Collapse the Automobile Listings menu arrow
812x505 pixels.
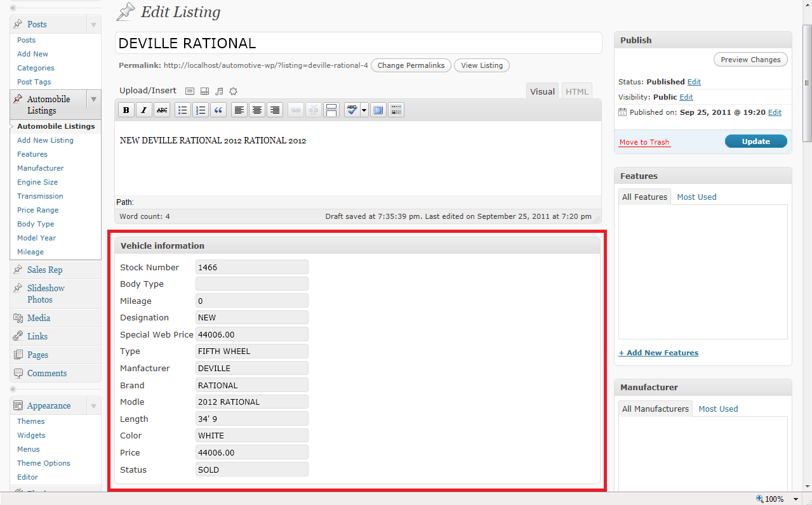(93, 99)
